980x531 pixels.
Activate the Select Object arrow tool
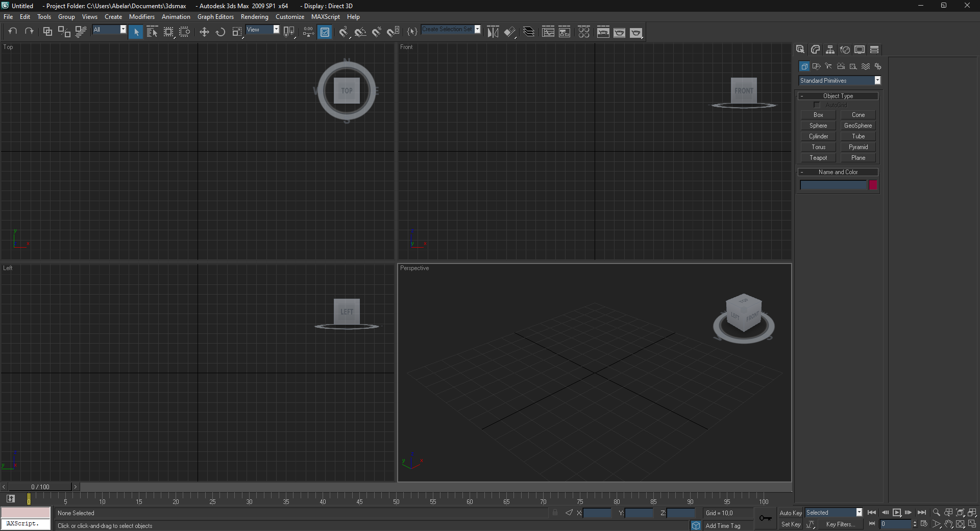[136, 32]
